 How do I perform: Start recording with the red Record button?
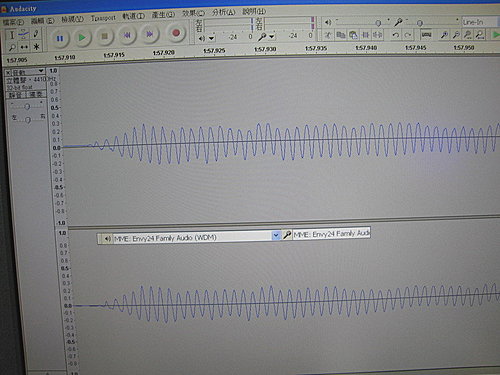(176, 33)
